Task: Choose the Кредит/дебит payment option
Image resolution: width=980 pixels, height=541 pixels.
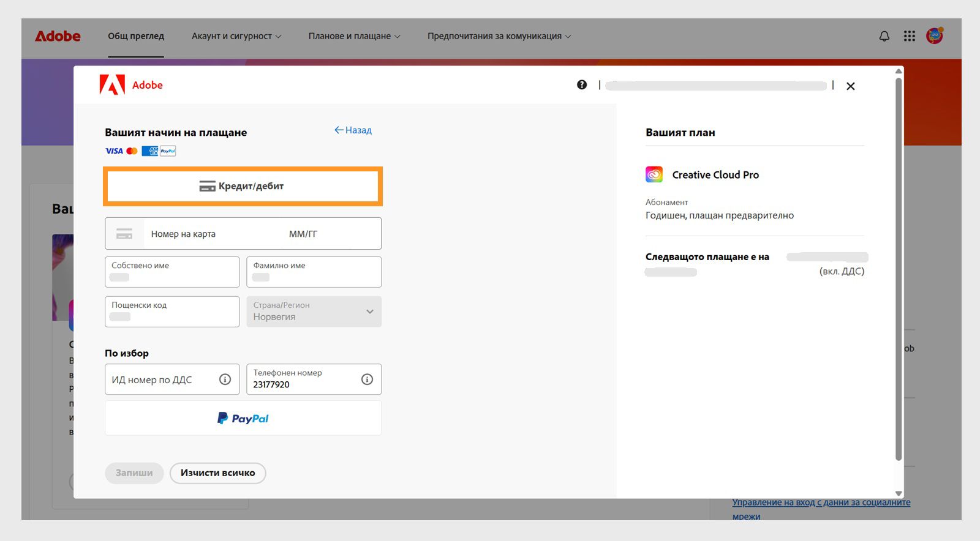Action: pos(243,186)
